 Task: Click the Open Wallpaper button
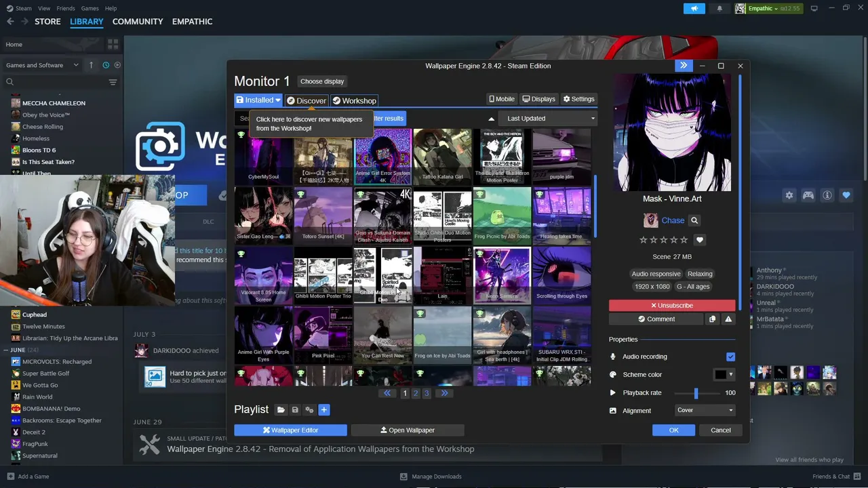point(408,430)
